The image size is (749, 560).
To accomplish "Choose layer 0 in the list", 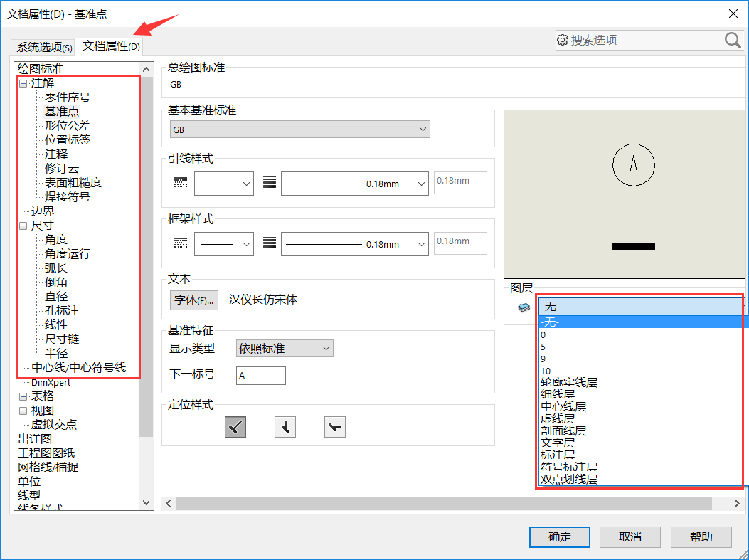I will pyautogui.click(x=640, y=334).
